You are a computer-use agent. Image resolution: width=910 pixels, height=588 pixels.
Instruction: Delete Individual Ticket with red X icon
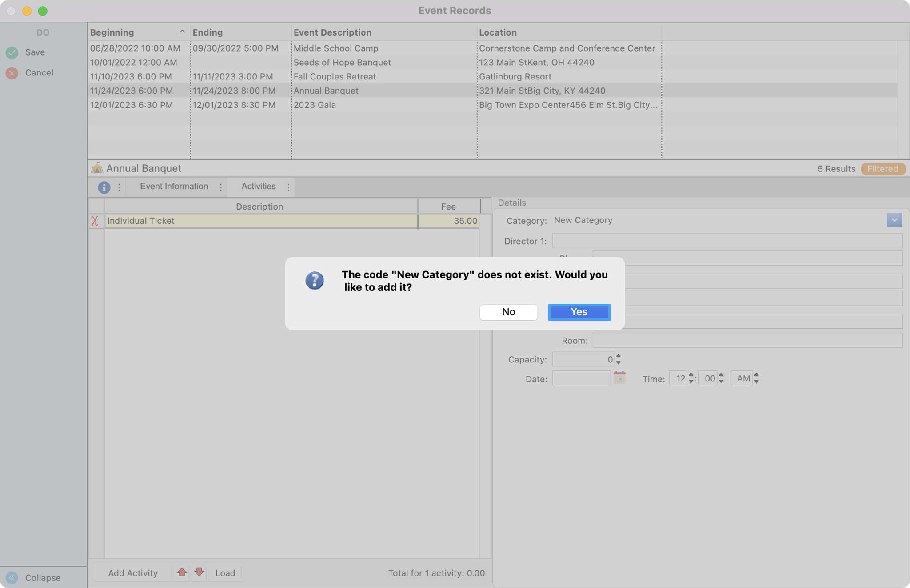pos(95,221)
